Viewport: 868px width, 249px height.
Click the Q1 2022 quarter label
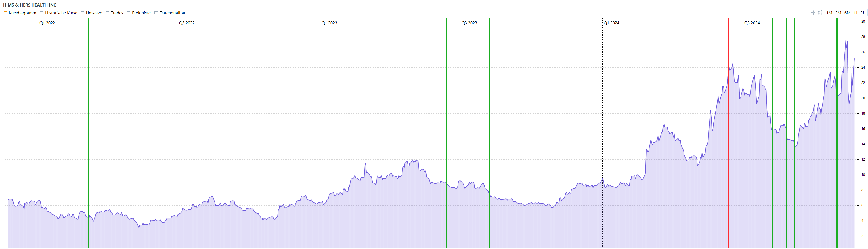47,23
